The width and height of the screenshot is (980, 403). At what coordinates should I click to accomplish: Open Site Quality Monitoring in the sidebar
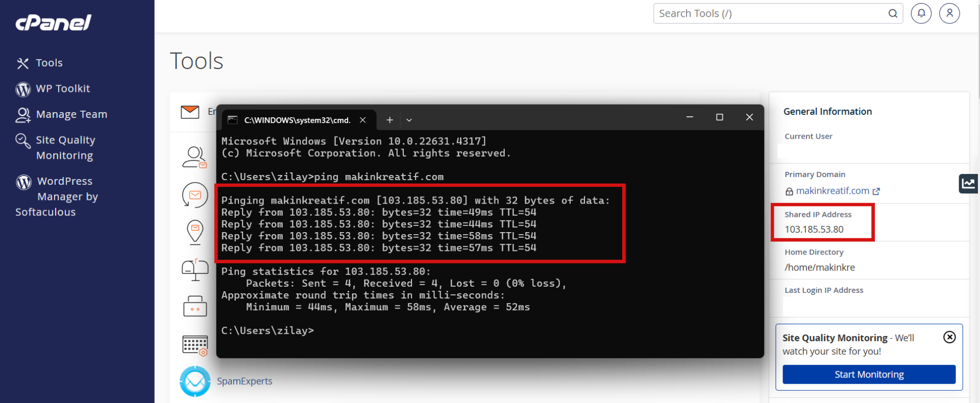[x=65, y=147]
